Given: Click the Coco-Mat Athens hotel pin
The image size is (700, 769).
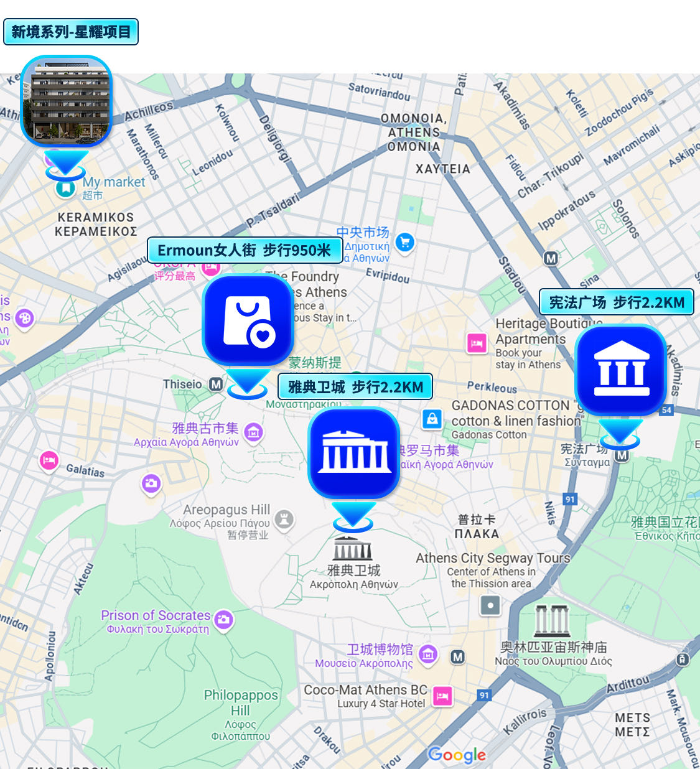Looking at the screenshot, I should coord(442,696).
